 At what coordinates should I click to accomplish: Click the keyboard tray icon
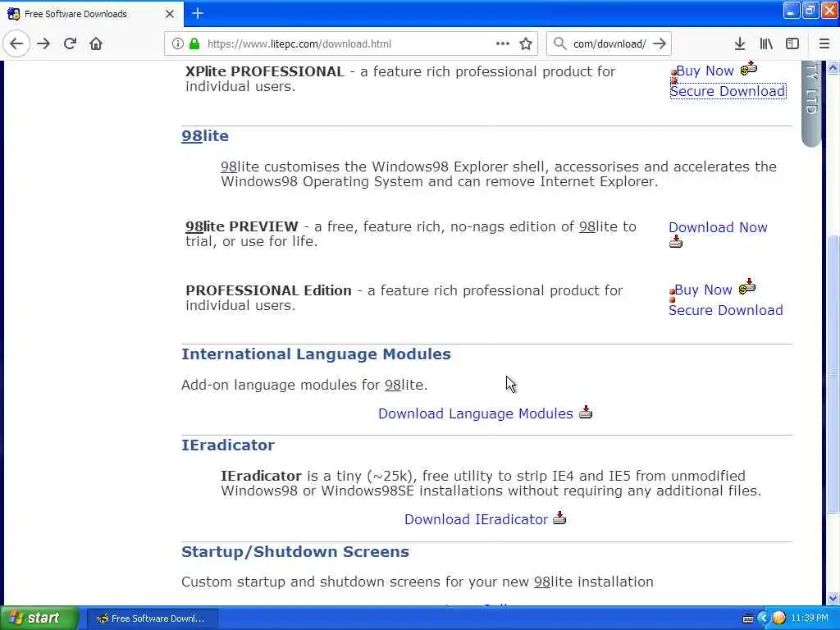click(x=748, y=619)
